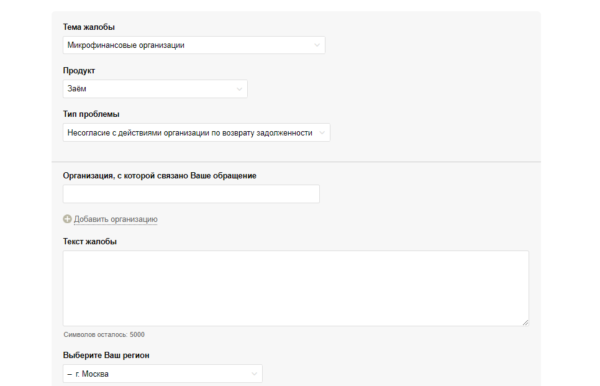The height and width of the screenshot is (386, 600).
Task: Expand the Несогласие с действиями организации dropdown
Action: click(196, 133)
